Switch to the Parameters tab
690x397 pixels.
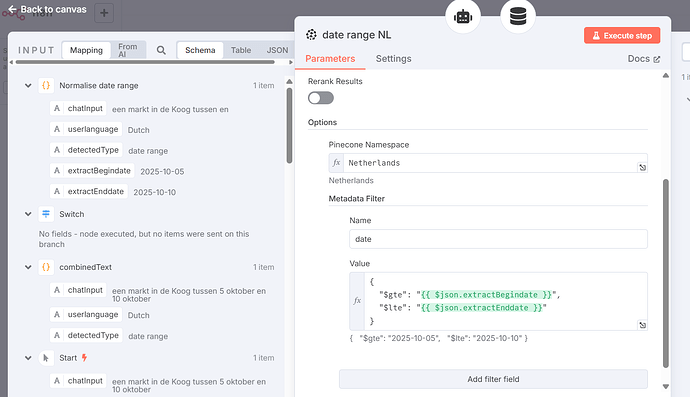(x=330, y=59)
